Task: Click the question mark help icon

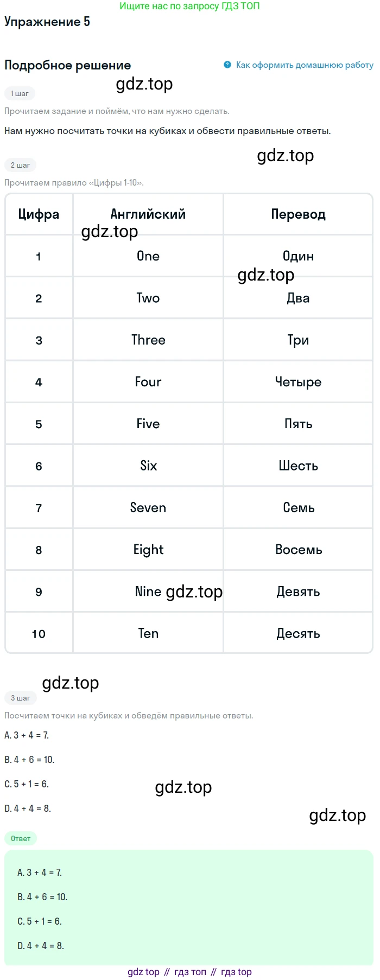Action: [x=227, y=65]
